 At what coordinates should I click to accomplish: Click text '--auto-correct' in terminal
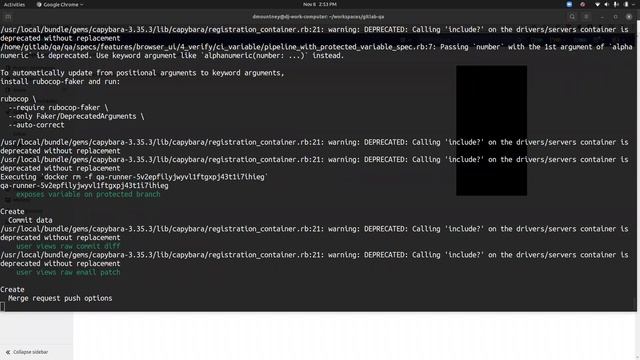point(36,125)
